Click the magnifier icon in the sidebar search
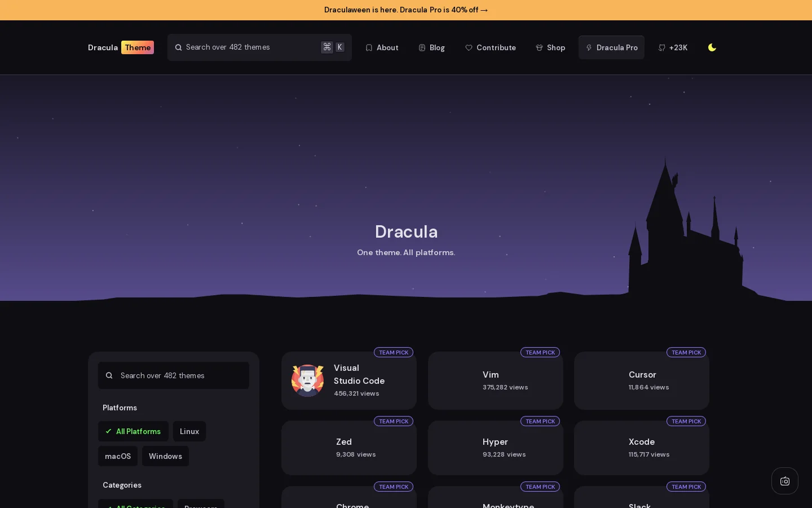This screenshot has height=508, width=812. point(109,375)
